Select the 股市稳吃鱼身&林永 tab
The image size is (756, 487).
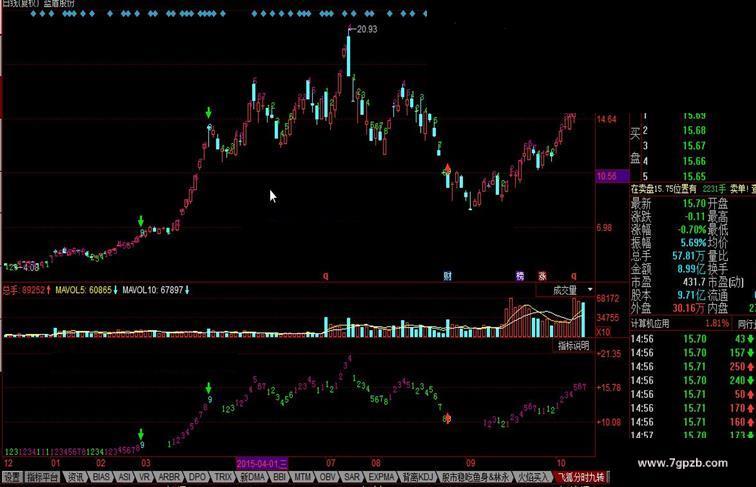click(475, 477)
